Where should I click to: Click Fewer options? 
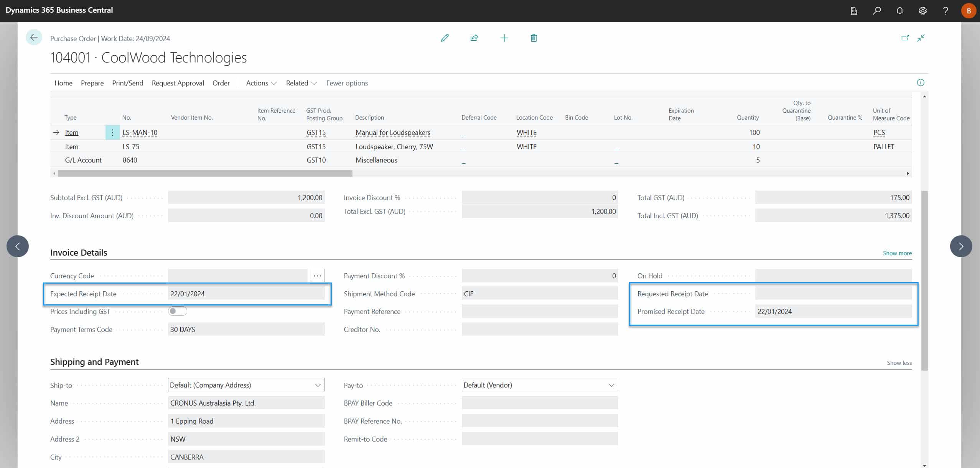click(347, 83)
